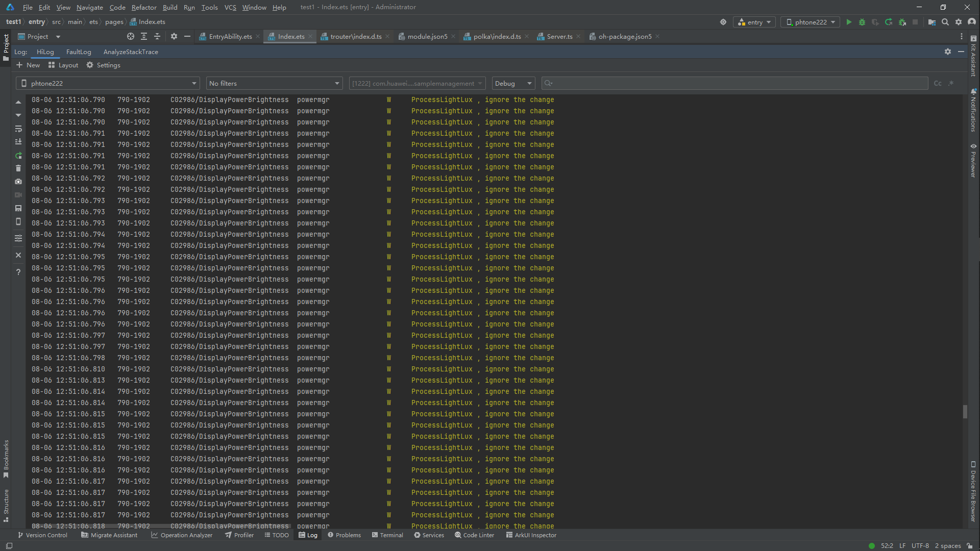This screenshot has height=551, width=980.
Task: Open log filter sliders icon
Action: 18,238
